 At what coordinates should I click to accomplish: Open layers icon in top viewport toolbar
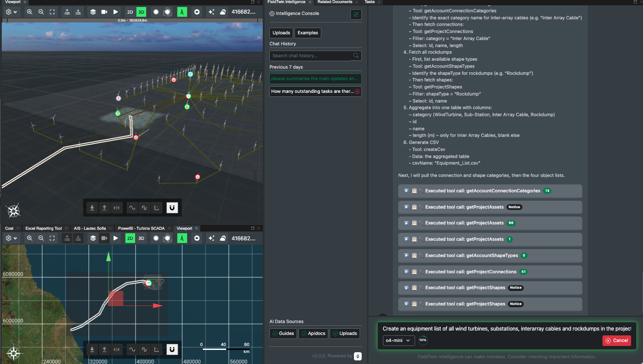(x=93, y=12)
